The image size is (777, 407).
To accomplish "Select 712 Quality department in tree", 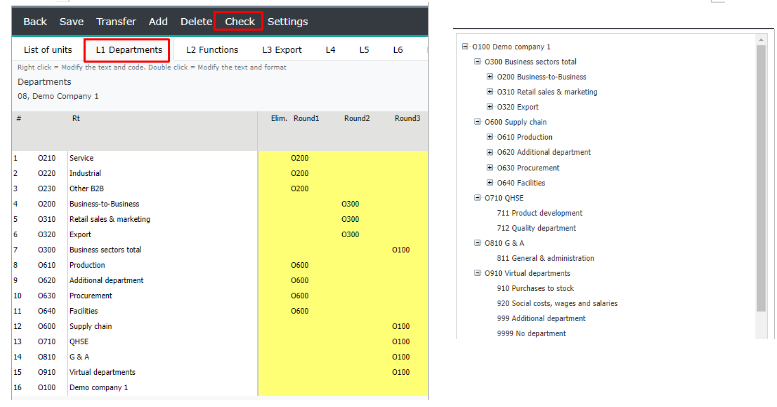I will pos(536,228).
